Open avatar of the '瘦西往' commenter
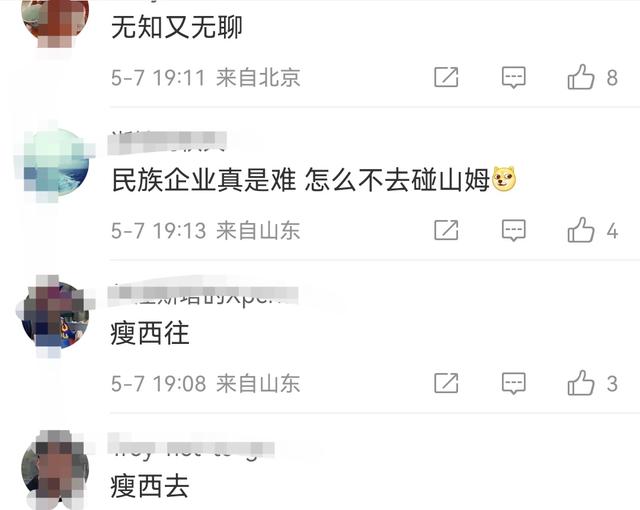The width and height of the screenshot is (640, 510). pyautogui.click(x=55, y=315)
